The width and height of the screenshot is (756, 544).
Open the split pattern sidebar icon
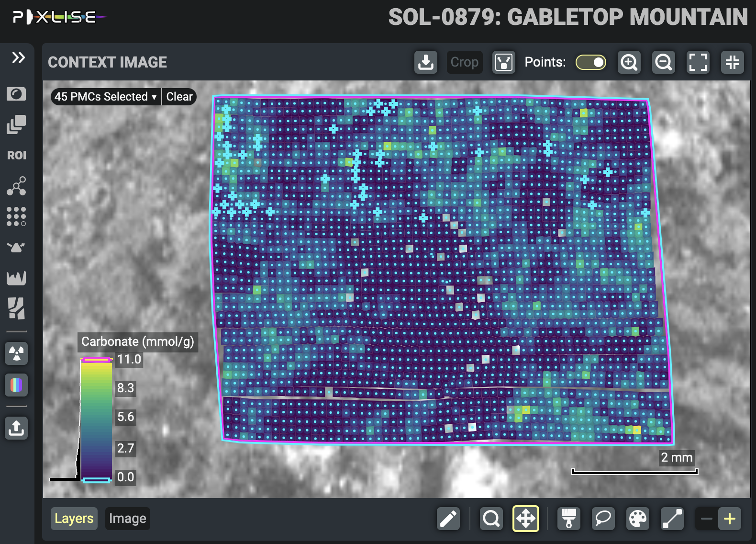click(16, 308)
